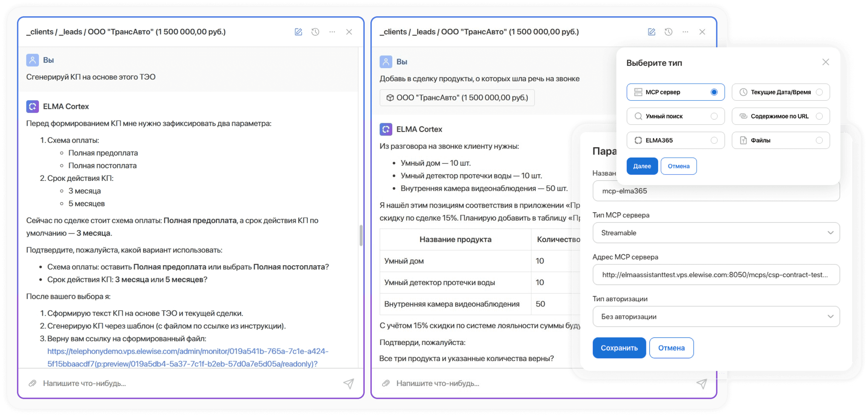Click the edit icon in the left chat header

tap(298, 32)
